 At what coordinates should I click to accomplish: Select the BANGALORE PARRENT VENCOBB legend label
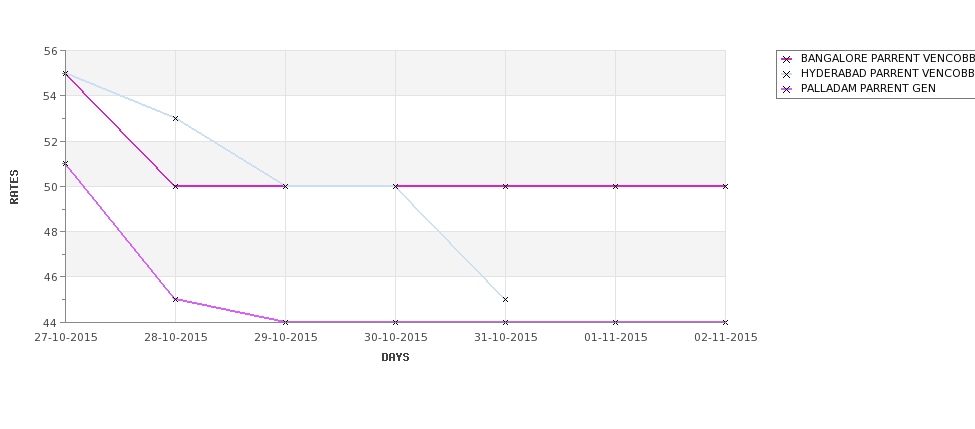click(888, 58)
